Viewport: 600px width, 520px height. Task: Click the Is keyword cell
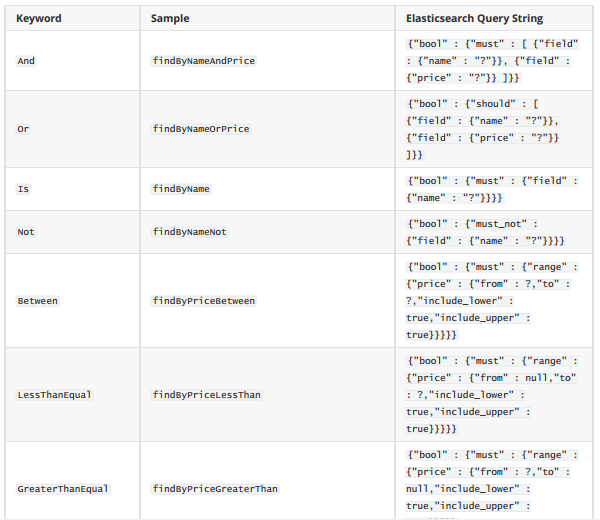(23, 189)
